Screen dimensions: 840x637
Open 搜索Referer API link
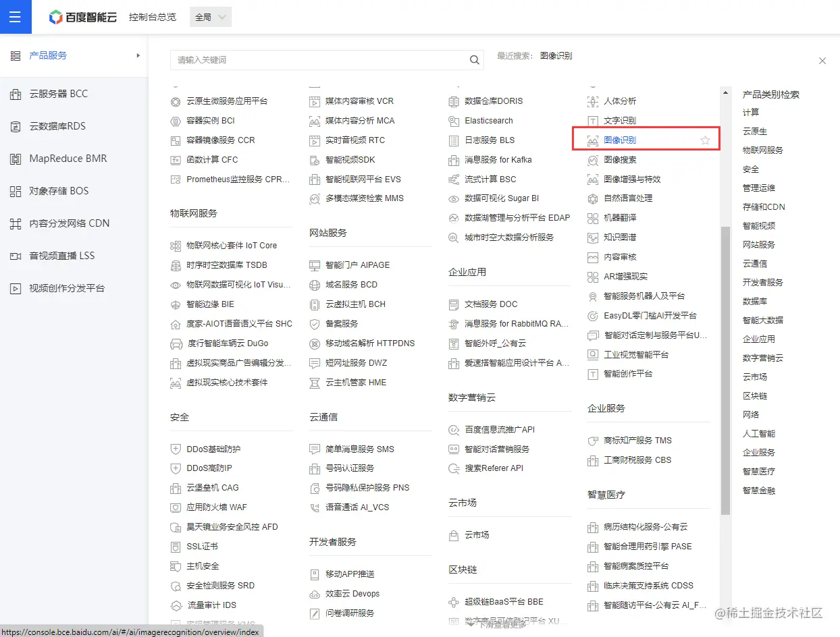(x=494, y=468)
